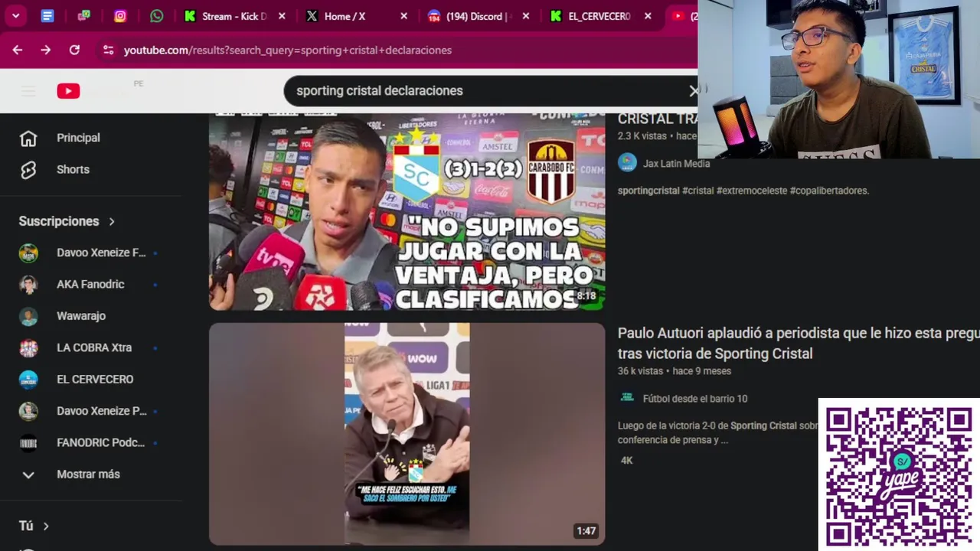Click the youtube.com address bar URL
This screenshot has width=980, height=551.
[288, 50]
